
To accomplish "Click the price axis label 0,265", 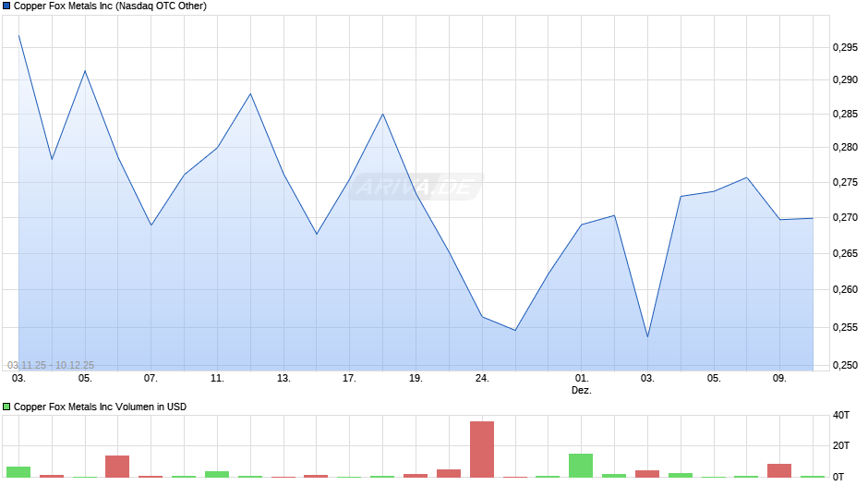I will [845, 254].
